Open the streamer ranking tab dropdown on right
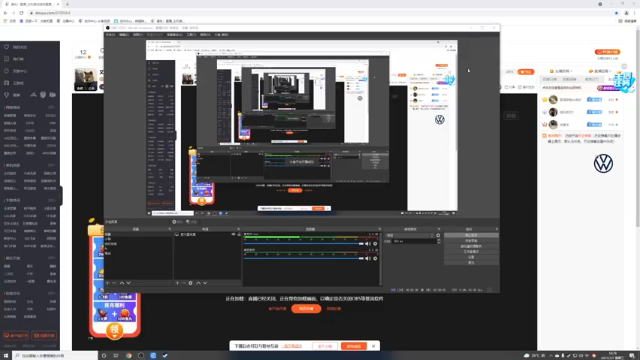Viewport: 640px width, 360px height. click(561, 71)
